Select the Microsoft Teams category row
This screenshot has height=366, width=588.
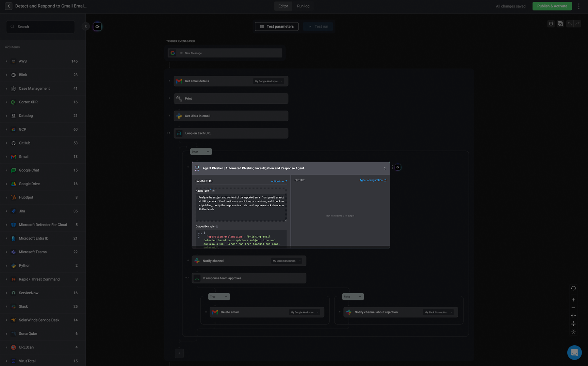coord(43,252)
